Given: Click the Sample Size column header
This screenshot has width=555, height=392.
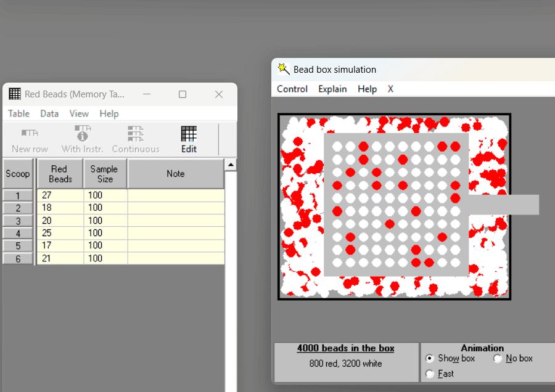Looking at the screenshot, I should pos(105,174).
